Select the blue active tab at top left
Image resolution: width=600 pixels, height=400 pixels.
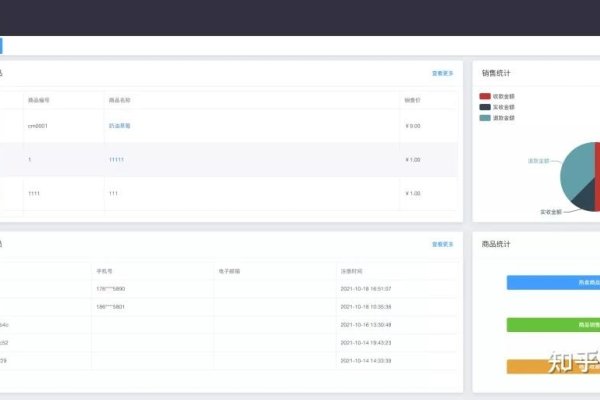click(1, 45)
